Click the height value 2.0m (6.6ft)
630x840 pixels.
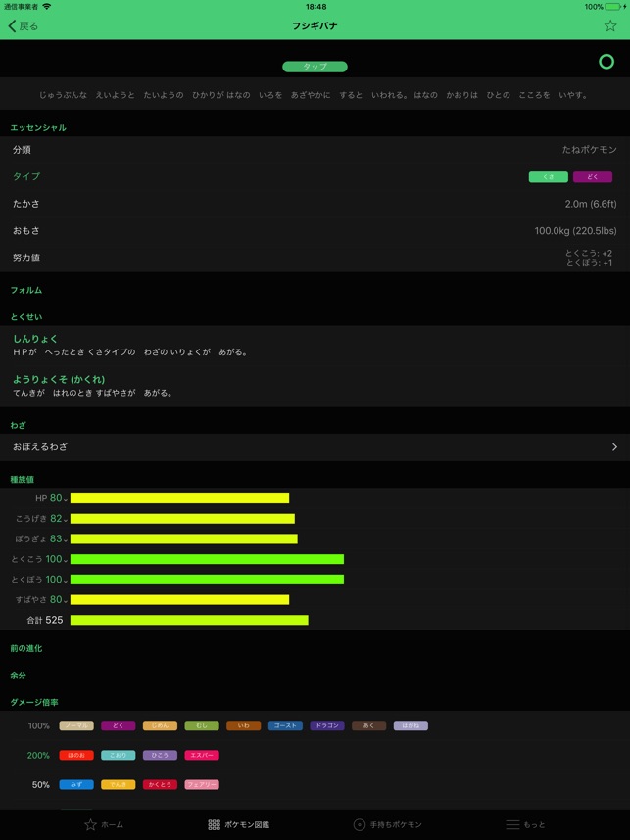click(591, 204)
